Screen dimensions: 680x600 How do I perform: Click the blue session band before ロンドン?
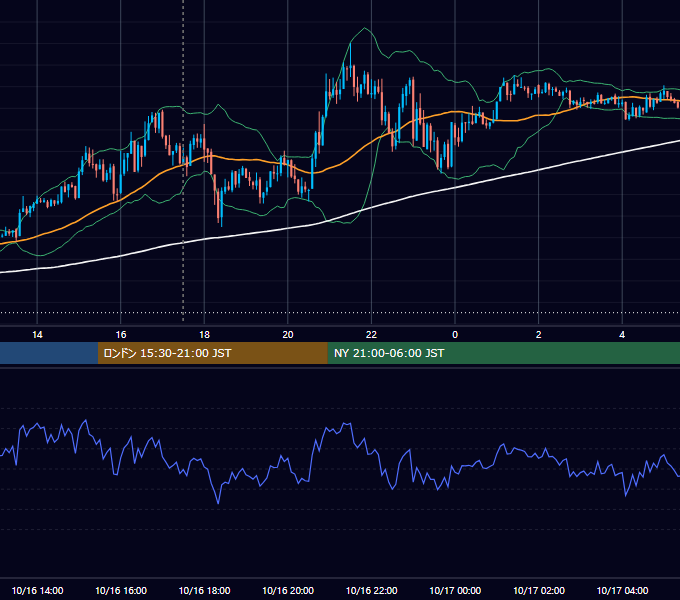(x=49, y=353)
